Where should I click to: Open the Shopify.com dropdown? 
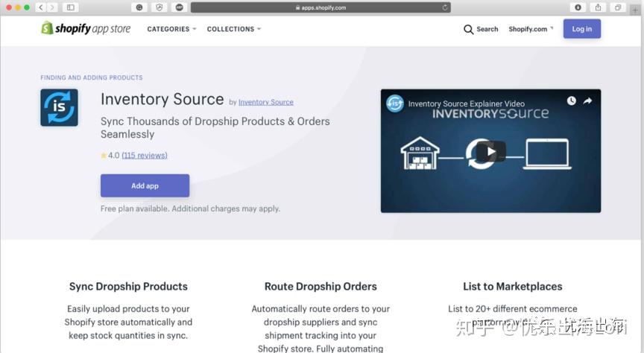(x=531, y=29)
